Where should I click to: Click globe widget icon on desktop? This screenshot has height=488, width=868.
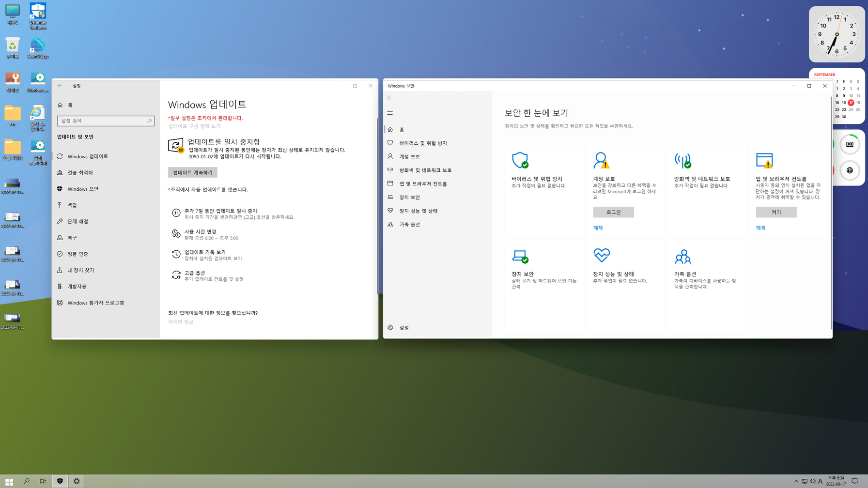click(850, 170)
